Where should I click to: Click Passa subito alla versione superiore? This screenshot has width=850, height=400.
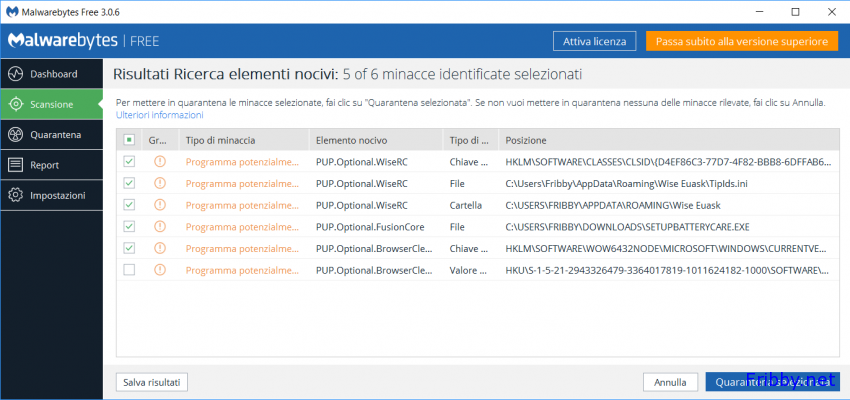pyautogui.click(x=742, y=41)
